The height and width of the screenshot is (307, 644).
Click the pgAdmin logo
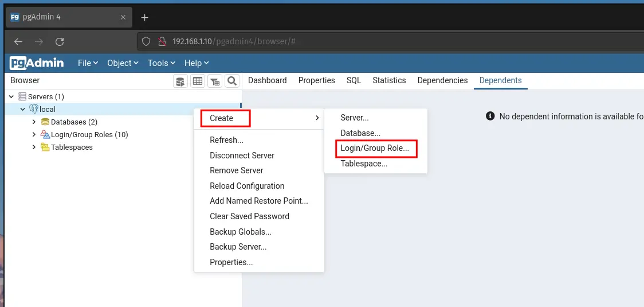(x=37, y=63)
